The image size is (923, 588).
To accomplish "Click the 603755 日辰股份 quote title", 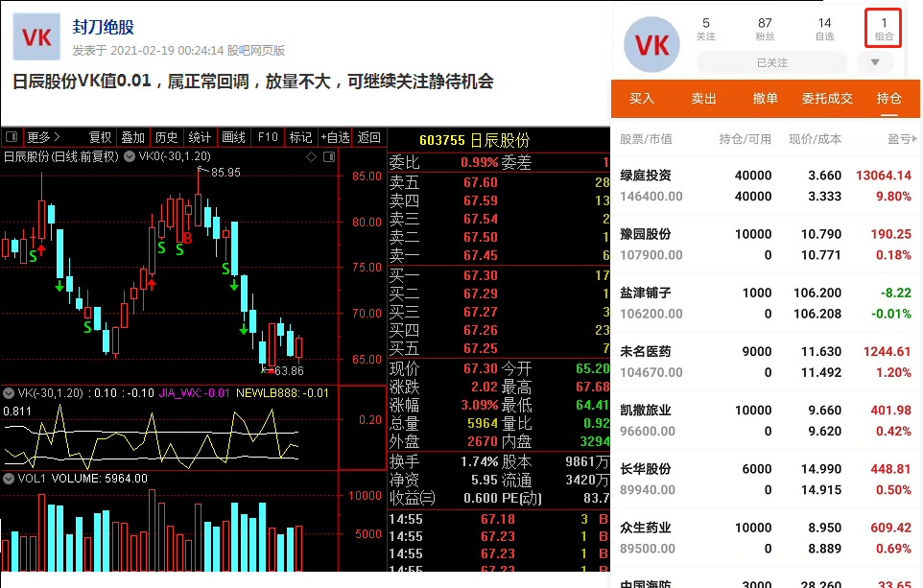I will point(474,140).
